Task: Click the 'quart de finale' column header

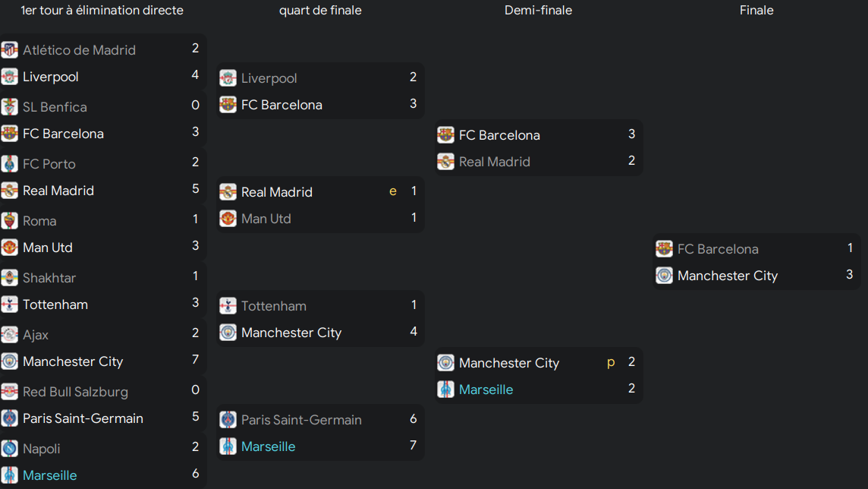Action: [320, 10]
